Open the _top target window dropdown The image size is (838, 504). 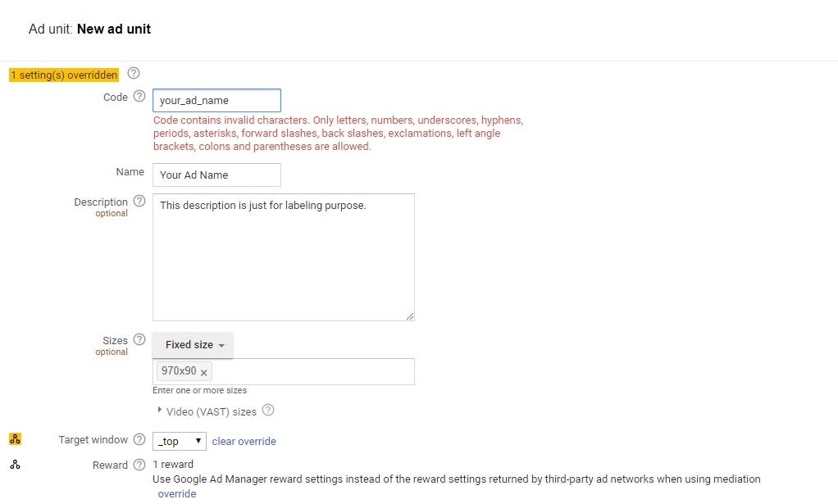click(180, 441)
